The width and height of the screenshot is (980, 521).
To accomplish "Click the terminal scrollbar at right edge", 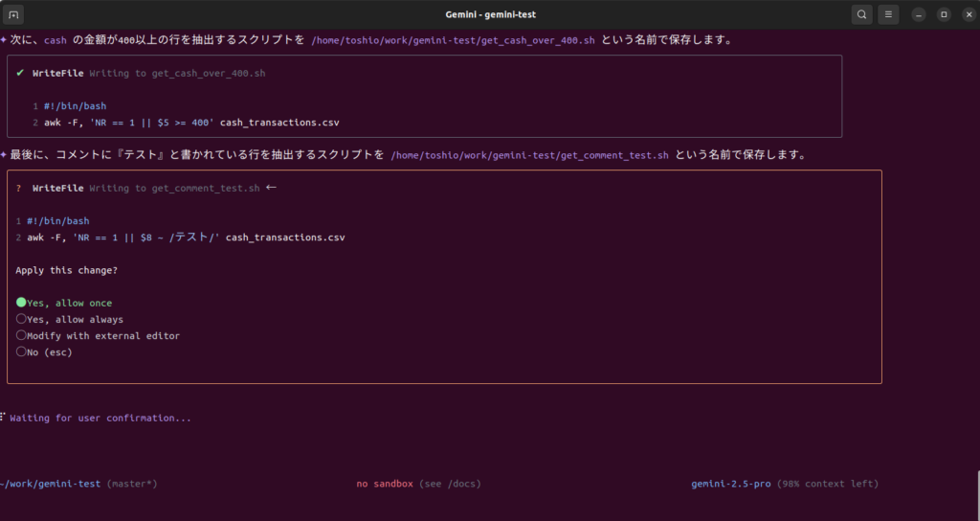I will point(978,495).
